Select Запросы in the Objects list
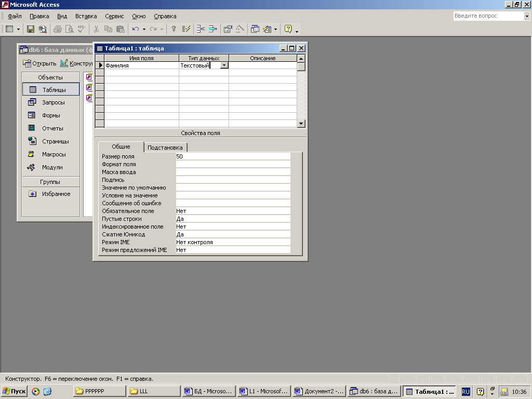 (x=51, y=102)
